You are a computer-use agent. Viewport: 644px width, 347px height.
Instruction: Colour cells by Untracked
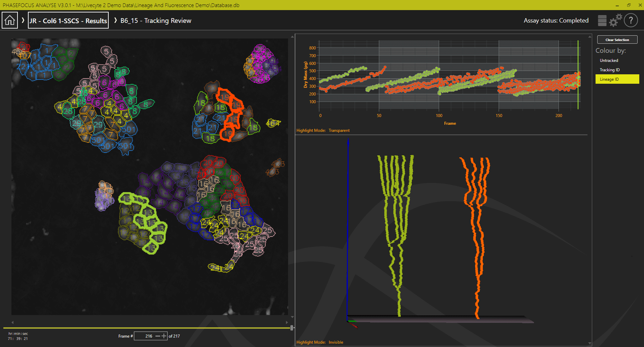click(x=609, y=61)
